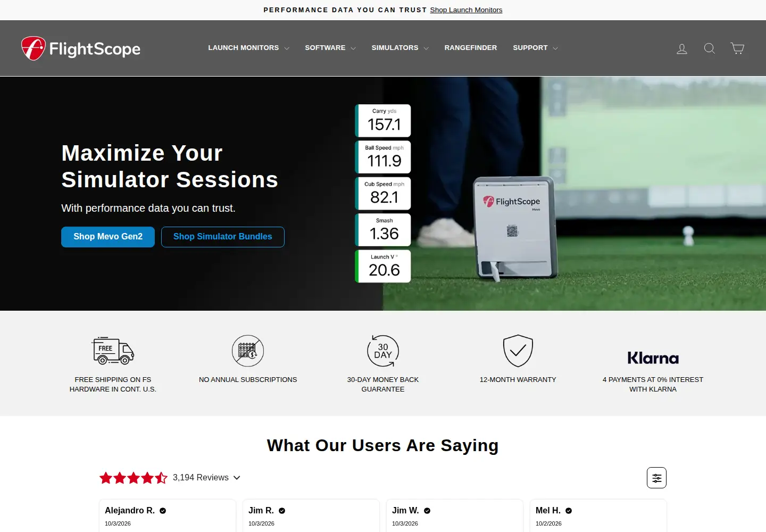Open the Rangefinder menu item
Screen dimensions: 766x532
pyautogui.click(x=471, y=48)
